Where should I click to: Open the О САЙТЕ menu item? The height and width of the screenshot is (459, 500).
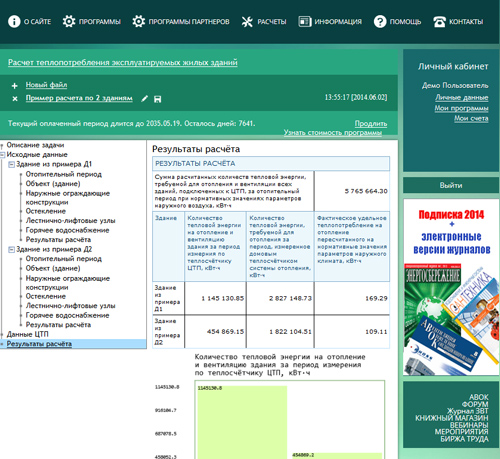[x=37, y=22]
